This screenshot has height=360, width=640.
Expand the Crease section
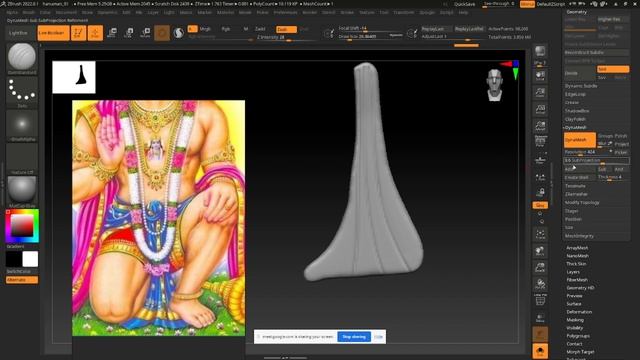pos(571,102)
